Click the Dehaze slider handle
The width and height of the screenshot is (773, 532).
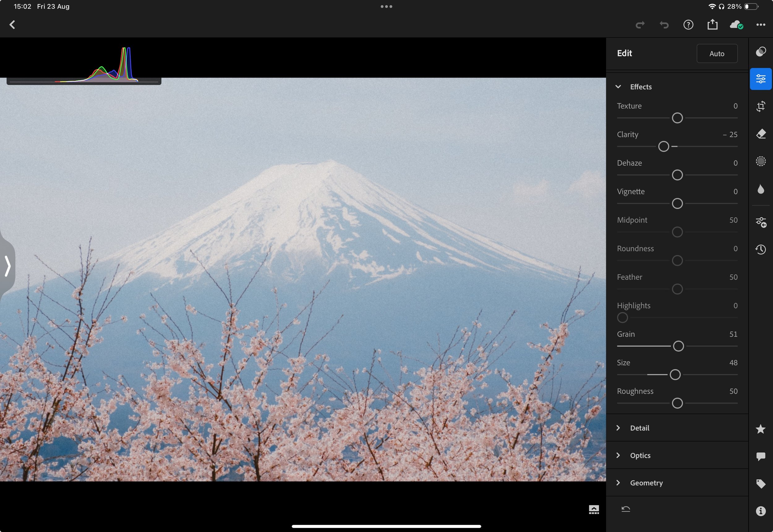(677, 175)
